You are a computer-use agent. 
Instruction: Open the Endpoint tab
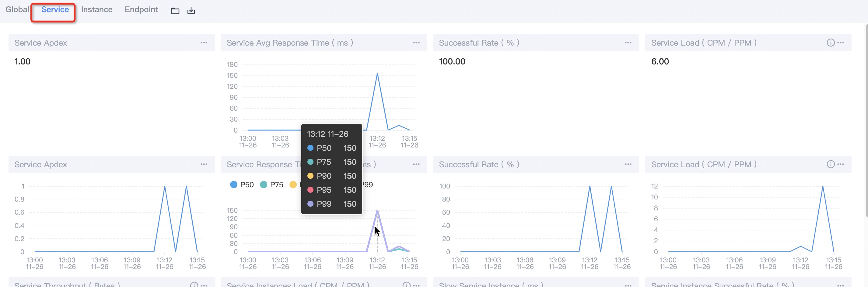tap(141, 9)
